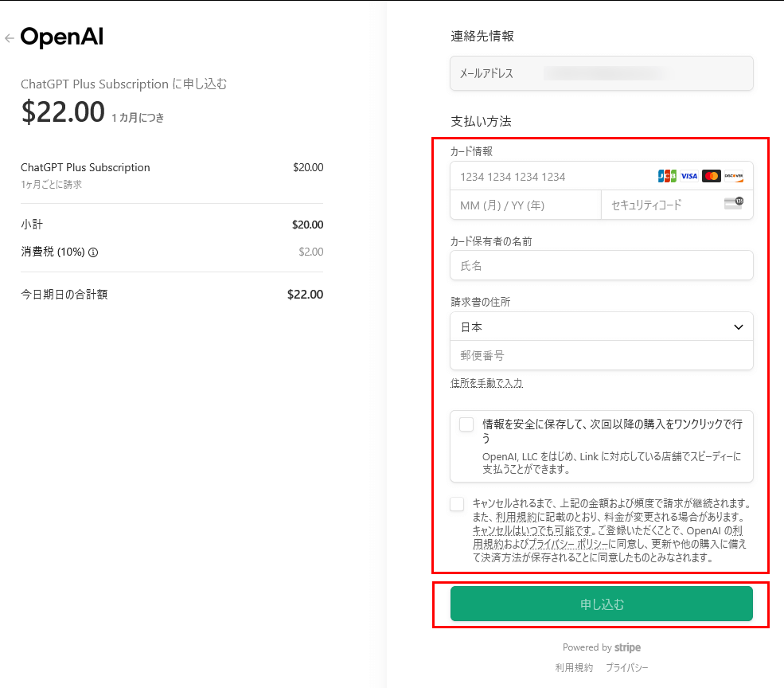Open the 利用規約 link in footer
The image size is (784, 688).
coord(574,668)
